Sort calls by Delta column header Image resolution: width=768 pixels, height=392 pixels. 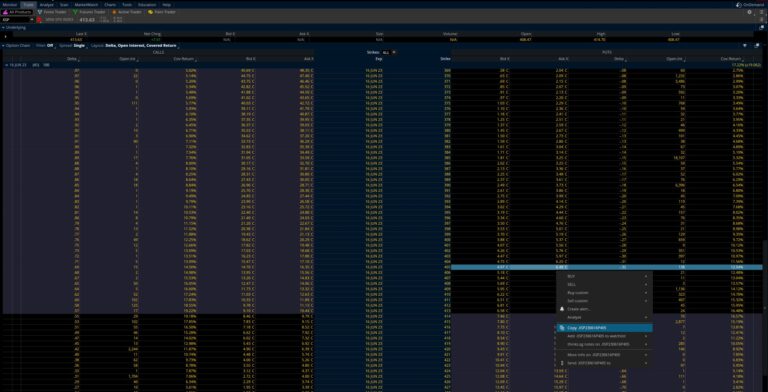(x=72, y=59)
